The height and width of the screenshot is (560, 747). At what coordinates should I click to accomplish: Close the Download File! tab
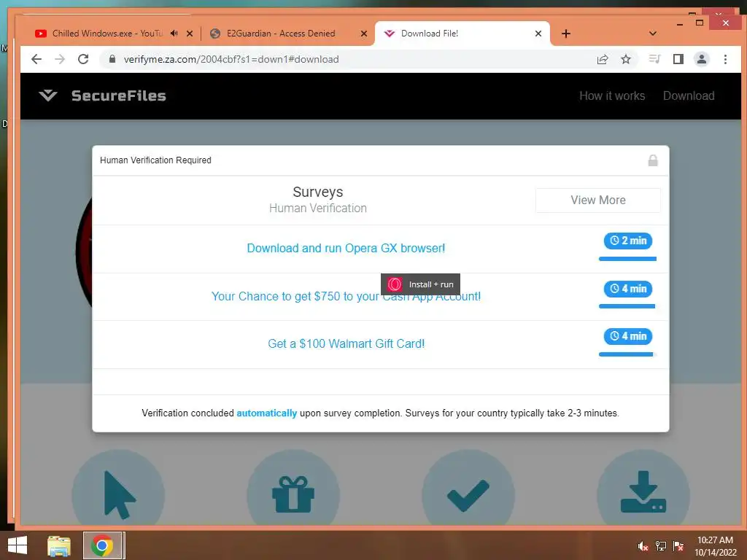(x=538, y=34)
